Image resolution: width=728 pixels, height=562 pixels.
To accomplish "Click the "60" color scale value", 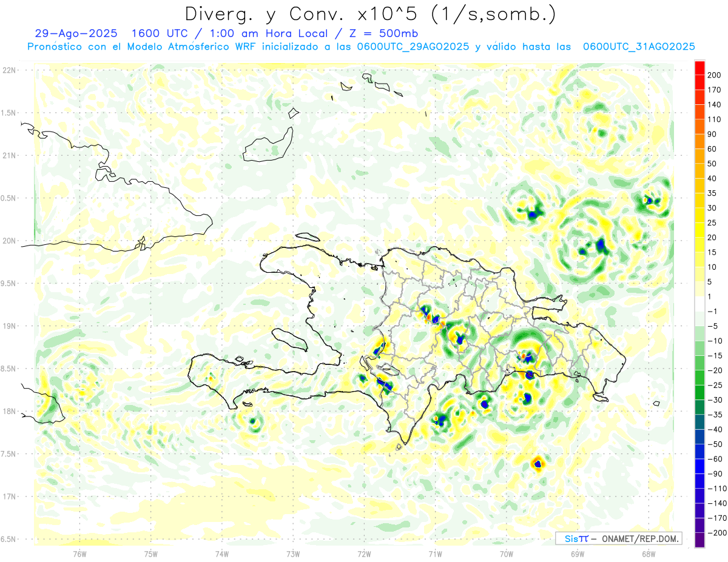I will pyautogui.click(x=712, y=149).
